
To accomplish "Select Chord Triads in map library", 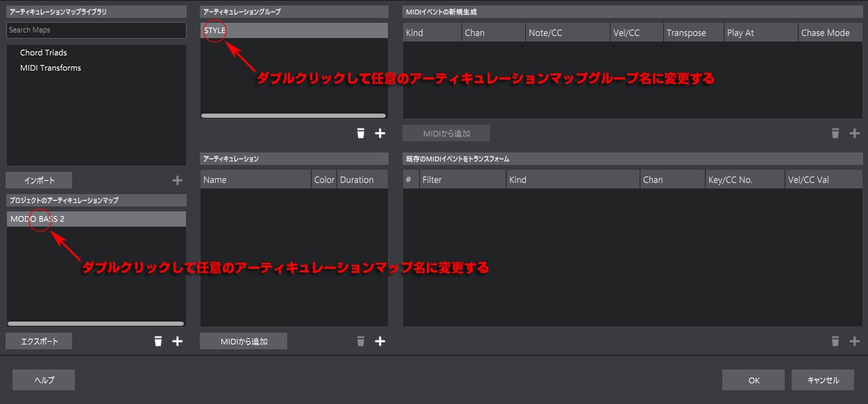I will (x=43, y=53).
